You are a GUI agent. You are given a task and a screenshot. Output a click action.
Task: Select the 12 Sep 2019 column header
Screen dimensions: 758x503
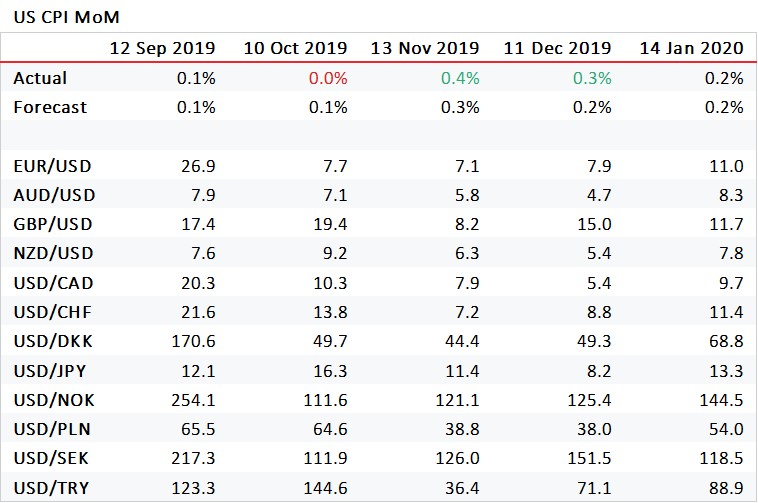click(162, 48)
